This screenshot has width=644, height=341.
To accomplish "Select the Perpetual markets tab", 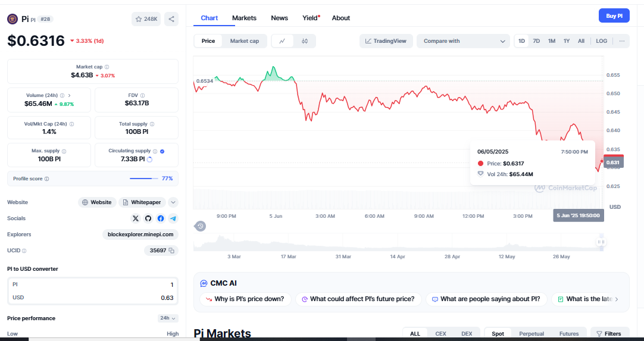I will click(532, 334).
